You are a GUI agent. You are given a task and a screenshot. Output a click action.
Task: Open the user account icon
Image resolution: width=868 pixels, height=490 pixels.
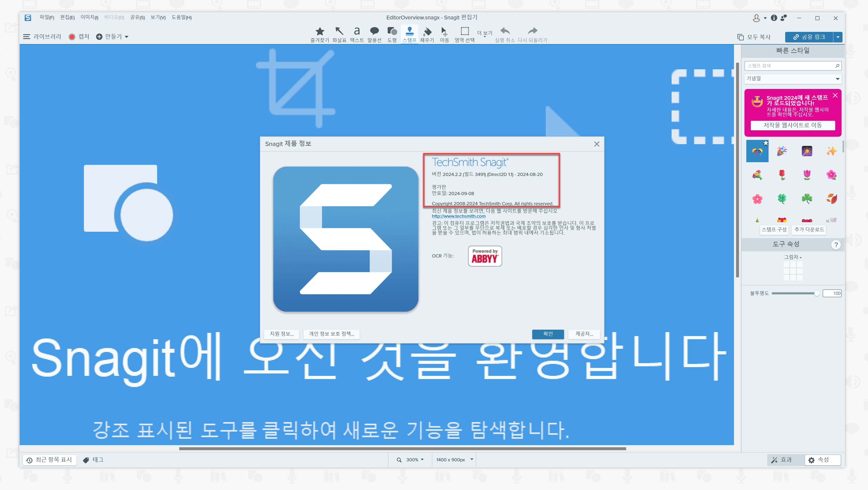click(x=756, y=18)
